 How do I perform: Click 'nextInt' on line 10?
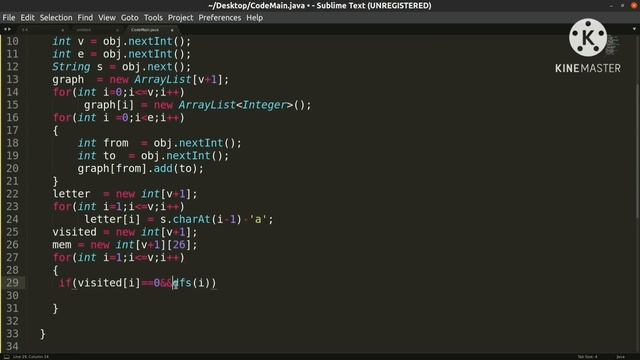pyautogui.click(x=150, y=41)
